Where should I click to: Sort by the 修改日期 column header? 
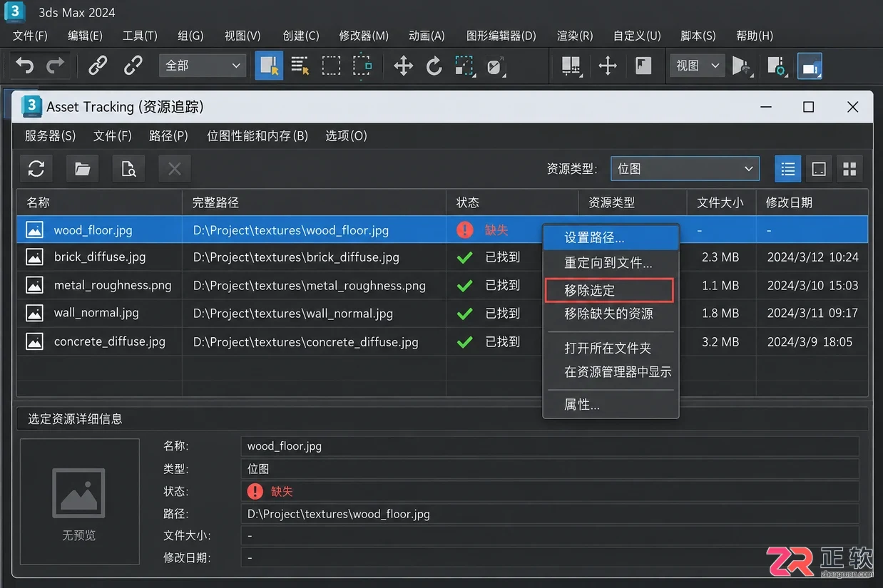pos(812,202)
